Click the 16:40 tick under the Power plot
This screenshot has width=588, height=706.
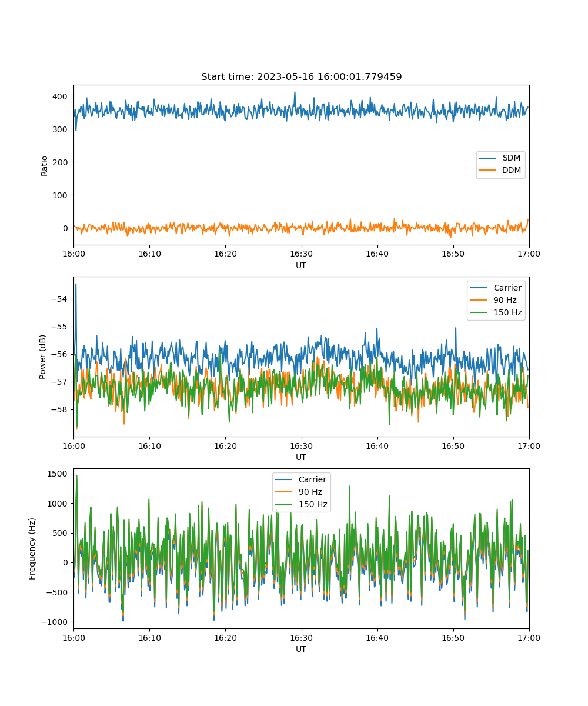(377, 446)
